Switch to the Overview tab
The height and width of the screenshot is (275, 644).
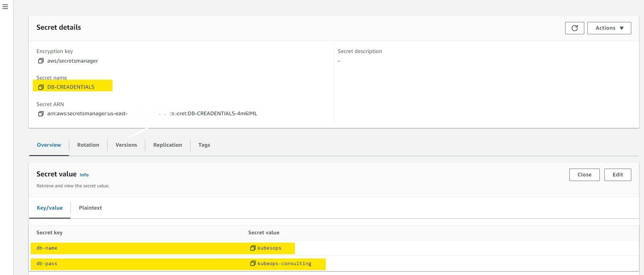tap(49, 145)
